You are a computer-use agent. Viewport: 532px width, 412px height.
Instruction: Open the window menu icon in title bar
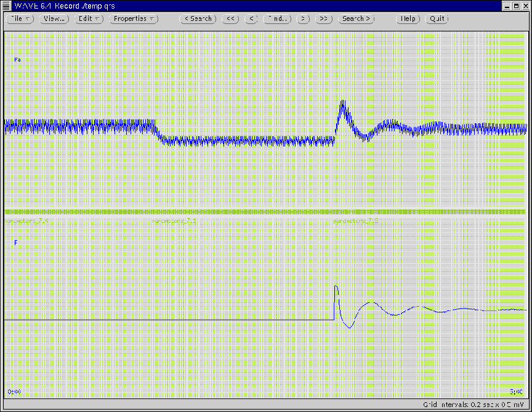(6, 5)
